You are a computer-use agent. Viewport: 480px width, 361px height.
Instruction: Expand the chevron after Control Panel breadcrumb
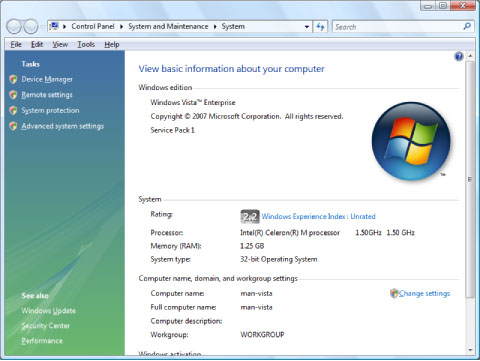(x=121, y=26)
